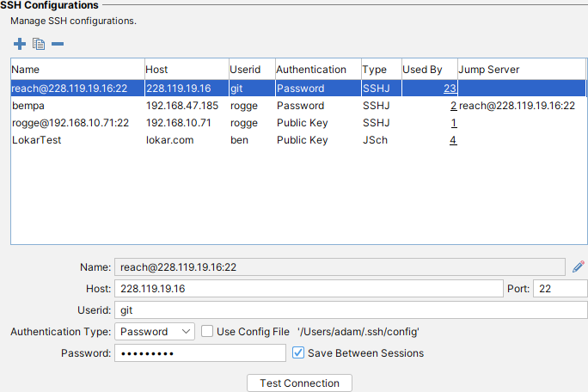The height and width of the screenshot is (392, 588).
Task: Click the minus icon to remove configuration
Action: 57,44
